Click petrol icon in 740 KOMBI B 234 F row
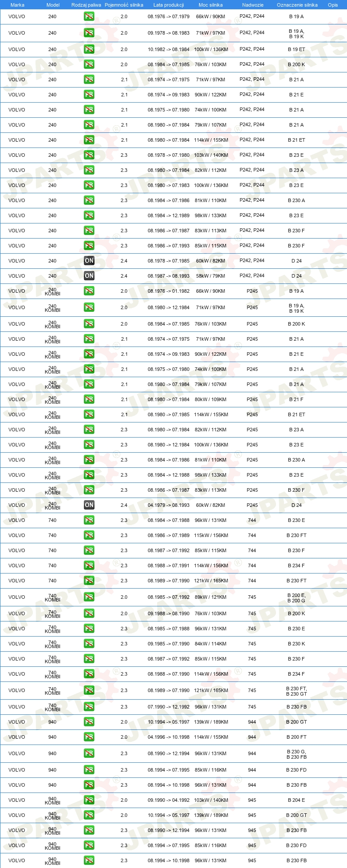The height and width of the screenshot is (868, 347). pyautogui.click(x=89, y=674)
